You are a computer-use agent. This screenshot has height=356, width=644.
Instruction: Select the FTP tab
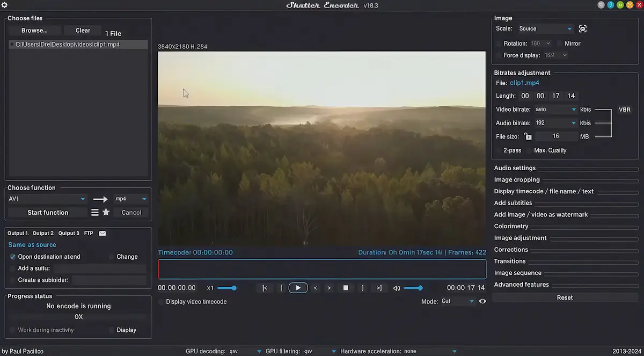pyautogui.click(x=88, y=233)
